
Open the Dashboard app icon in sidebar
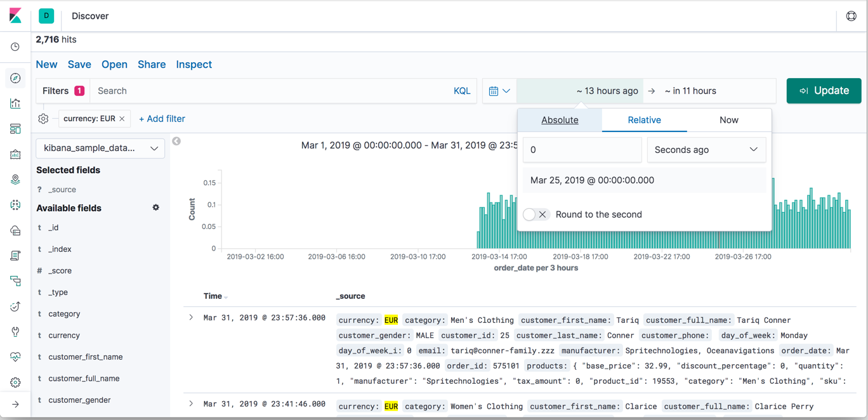point(16,129)
